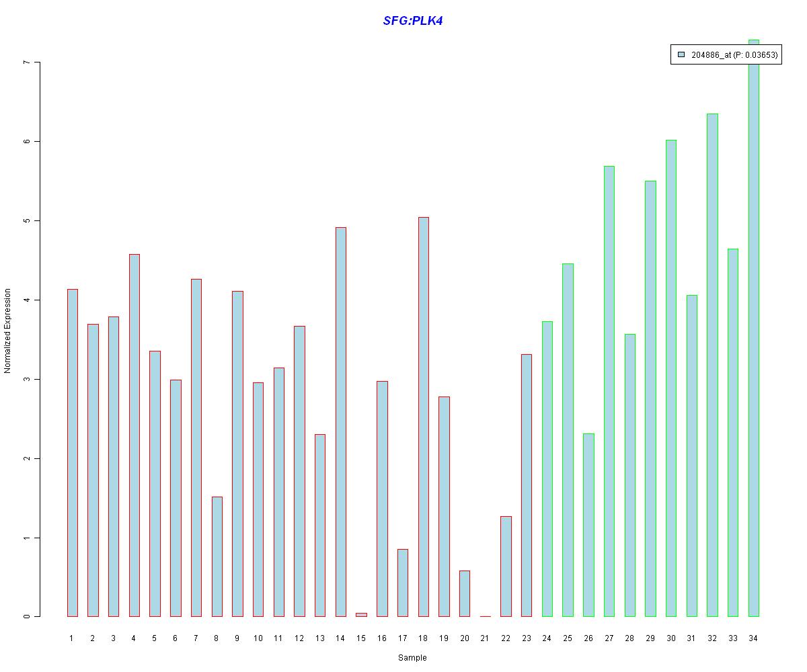
Task: Click the tiny bar for sample 15
Action: [361, 615]
